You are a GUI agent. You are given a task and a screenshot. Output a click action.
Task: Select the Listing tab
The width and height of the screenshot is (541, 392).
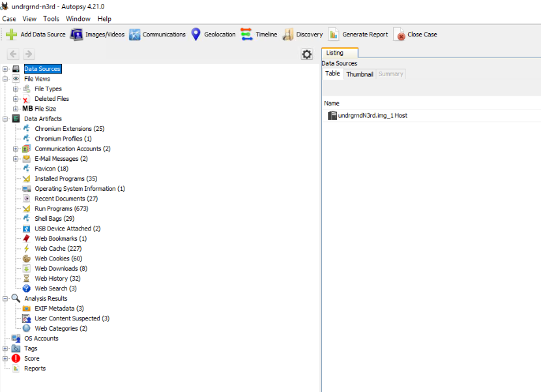(340, 53)
